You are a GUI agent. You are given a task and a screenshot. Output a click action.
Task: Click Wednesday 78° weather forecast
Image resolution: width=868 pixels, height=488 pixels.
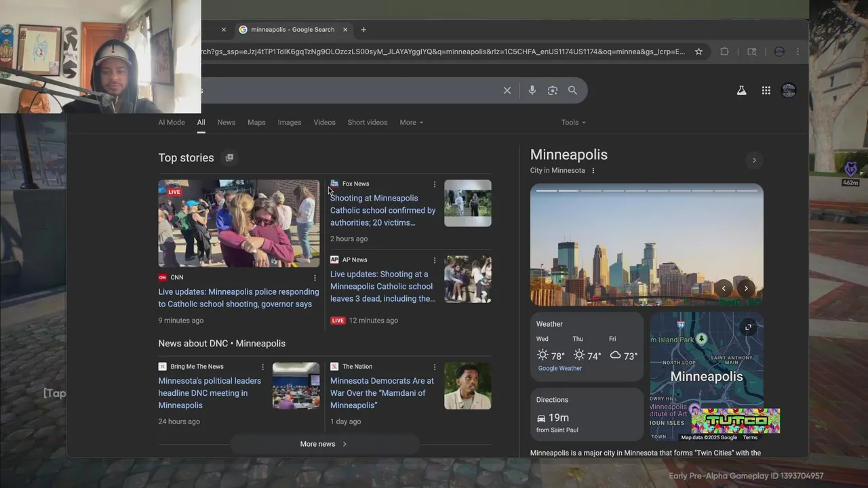pyautogui.click(x=551, y=350)
